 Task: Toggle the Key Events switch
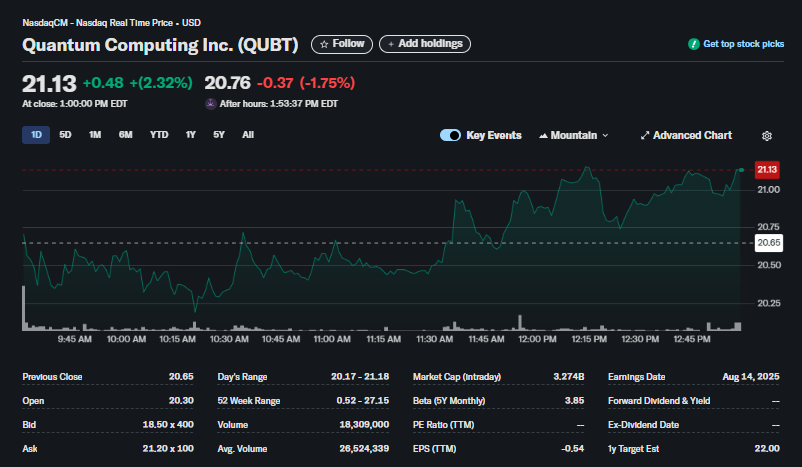[x=450, y=135]
